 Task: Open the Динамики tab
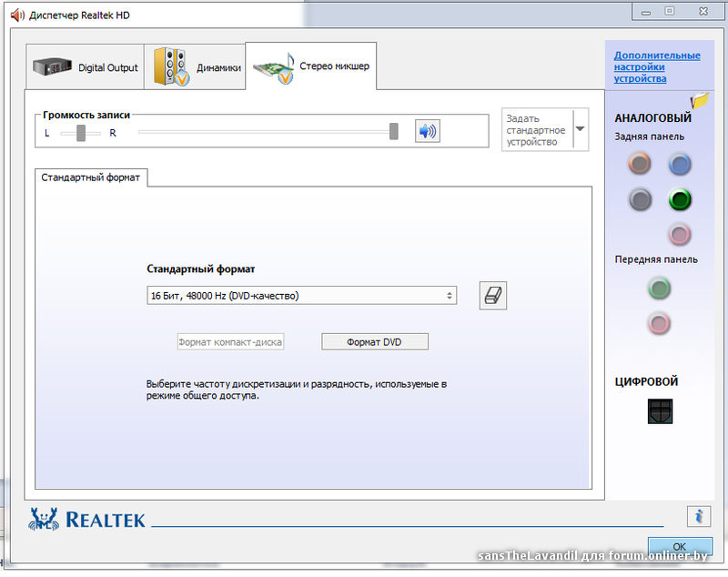(x=195, y=66)
